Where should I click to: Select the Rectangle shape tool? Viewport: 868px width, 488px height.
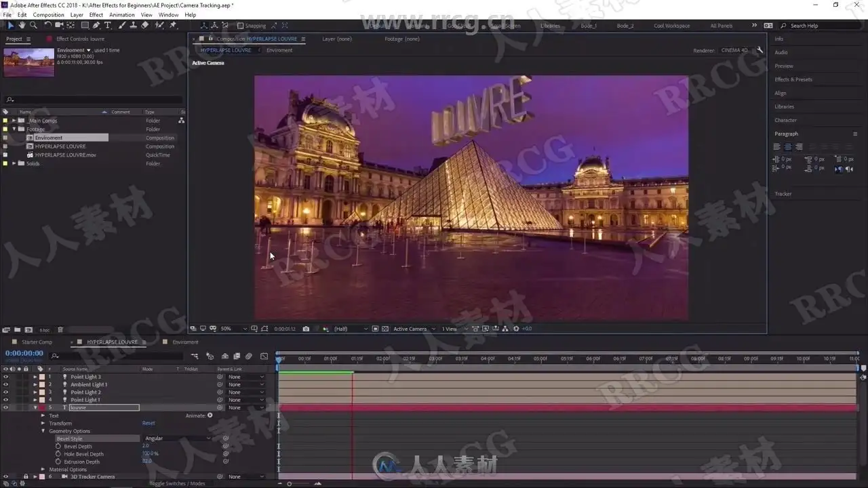pos(85,25)
